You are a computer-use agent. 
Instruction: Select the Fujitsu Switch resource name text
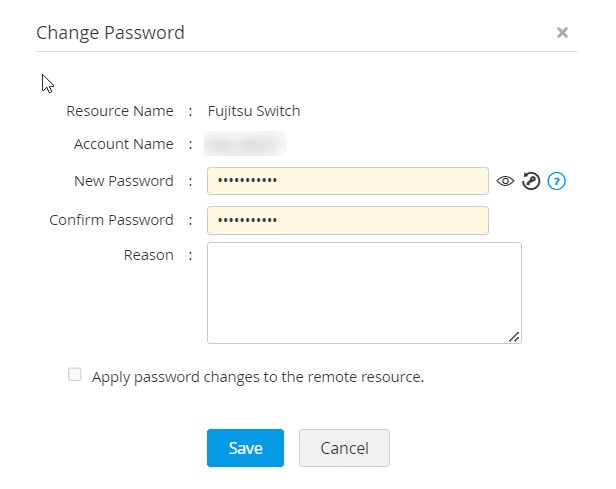tap(254, 111)
